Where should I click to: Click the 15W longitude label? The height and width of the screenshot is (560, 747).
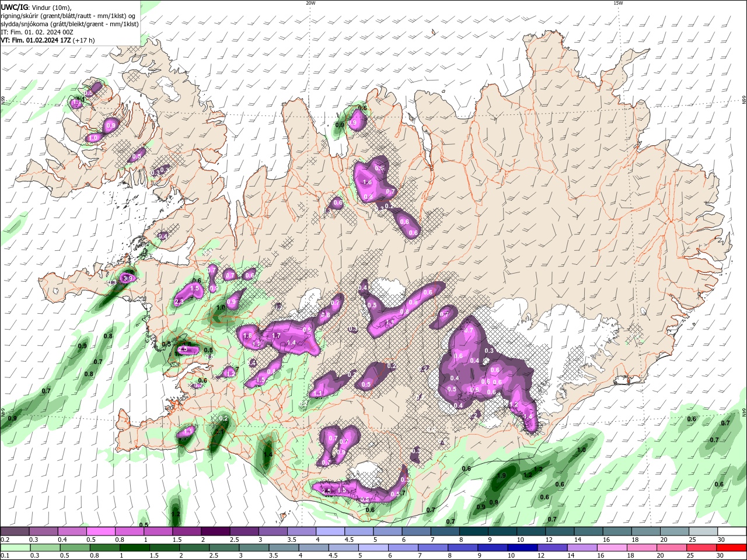point(618,3)
